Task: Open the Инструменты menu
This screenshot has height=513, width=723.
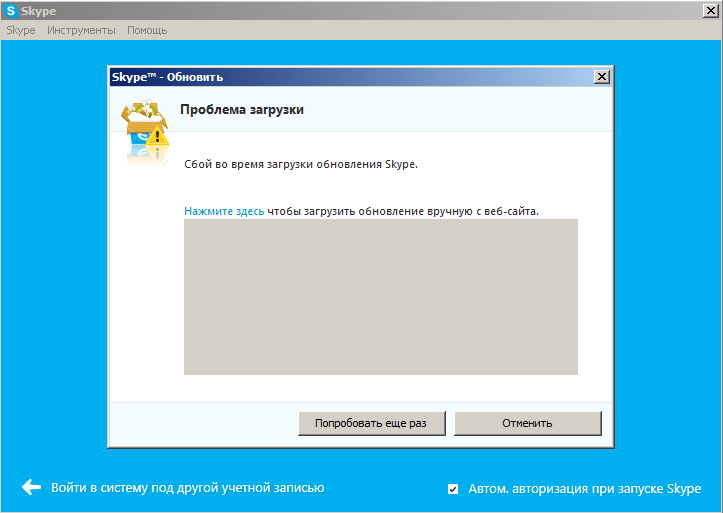Action: [81, 30]
